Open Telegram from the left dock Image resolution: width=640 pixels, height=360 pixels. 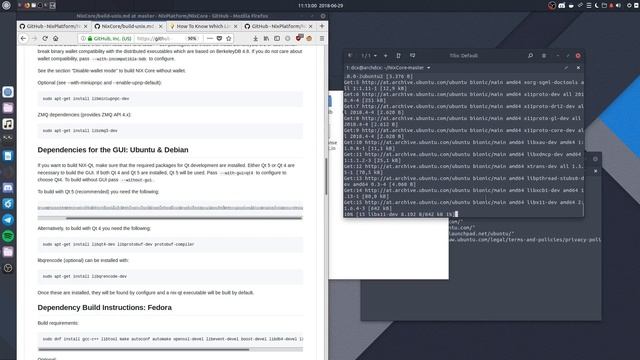8,220
